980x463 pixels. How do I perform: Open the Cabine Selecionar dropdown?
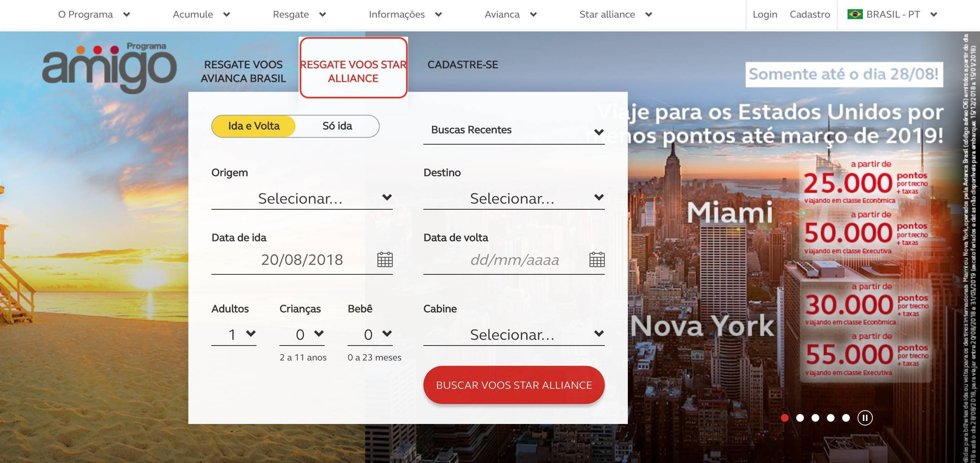(x=514, y=334)
